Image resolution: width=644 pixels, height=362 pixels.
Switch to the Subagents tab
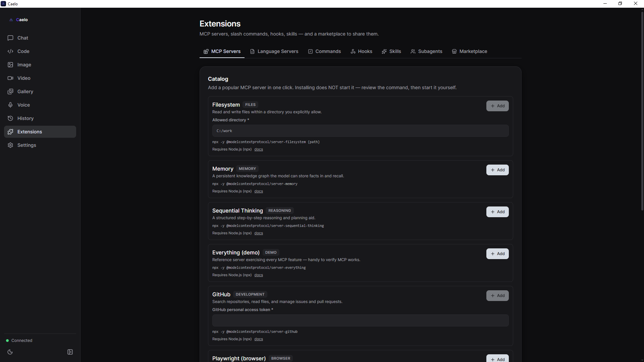coord(426,51)
